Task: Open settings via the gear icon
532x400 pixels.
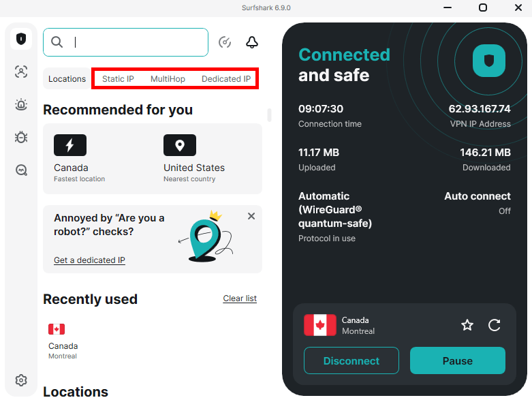Action: 21,380
